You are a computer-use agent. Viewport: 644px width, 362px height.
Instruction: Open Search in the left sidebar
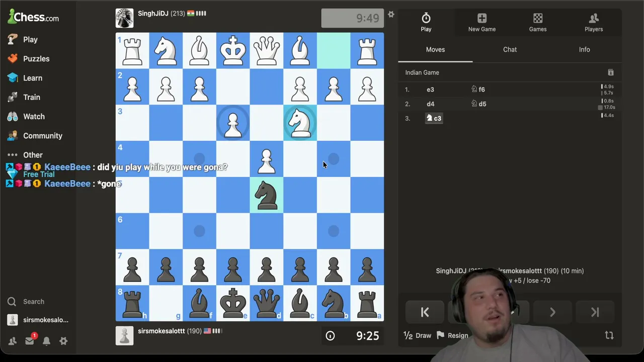coord(26,302)
